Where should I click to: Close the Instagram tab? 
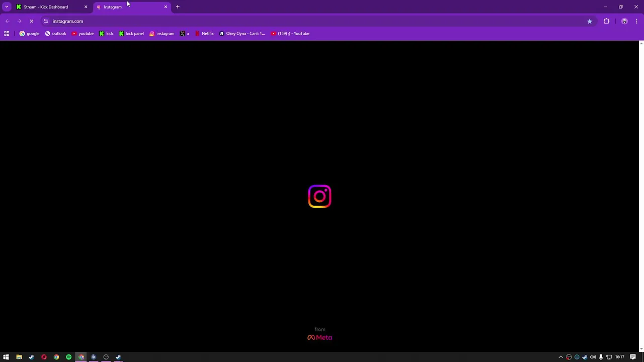tap(166, 7)
